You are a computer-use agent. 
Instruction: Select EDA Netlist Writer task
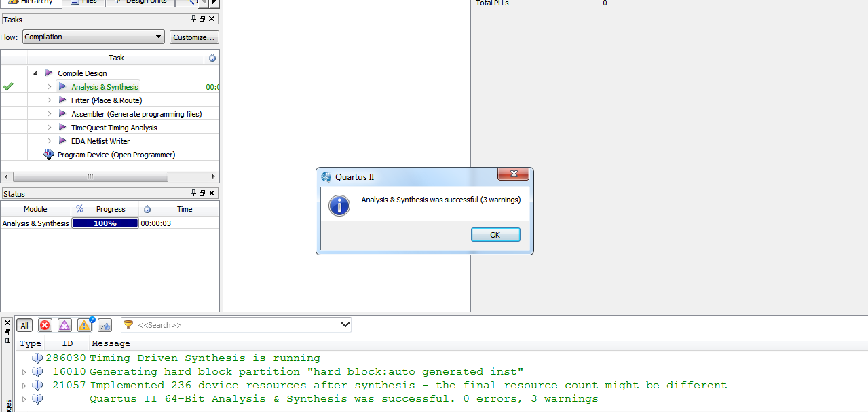click(x=100, y=141)
